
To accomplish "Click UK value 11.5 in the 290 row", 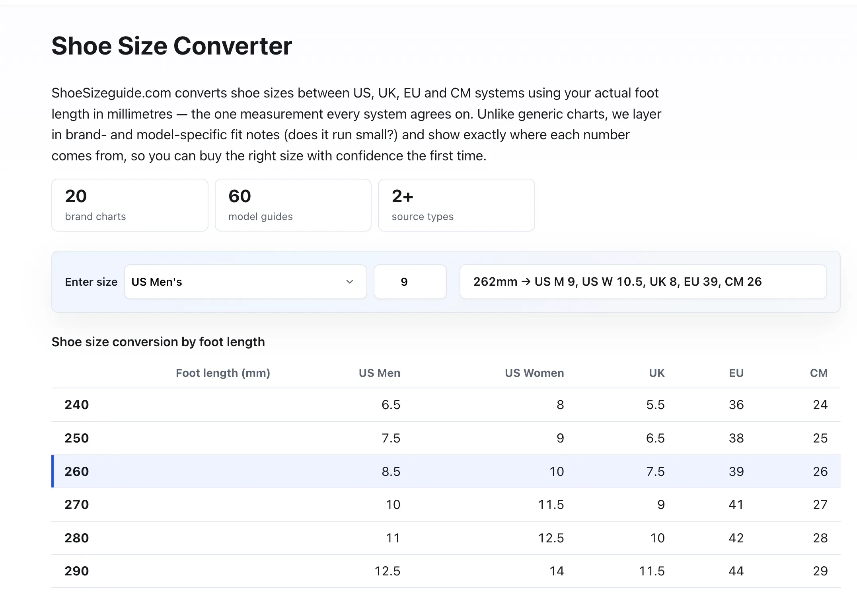I will pos(652,571).
